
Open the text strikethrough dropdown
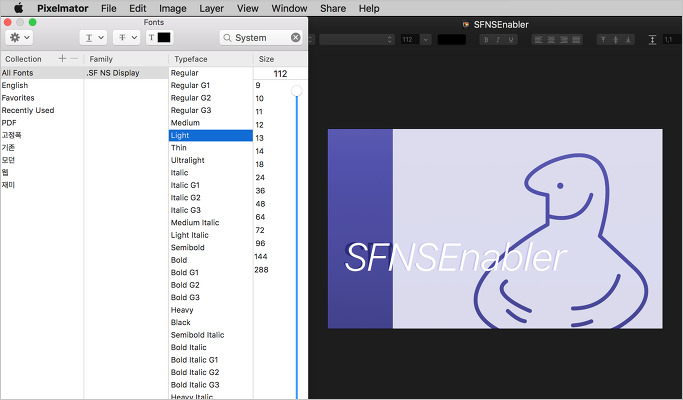pos(126,37)
